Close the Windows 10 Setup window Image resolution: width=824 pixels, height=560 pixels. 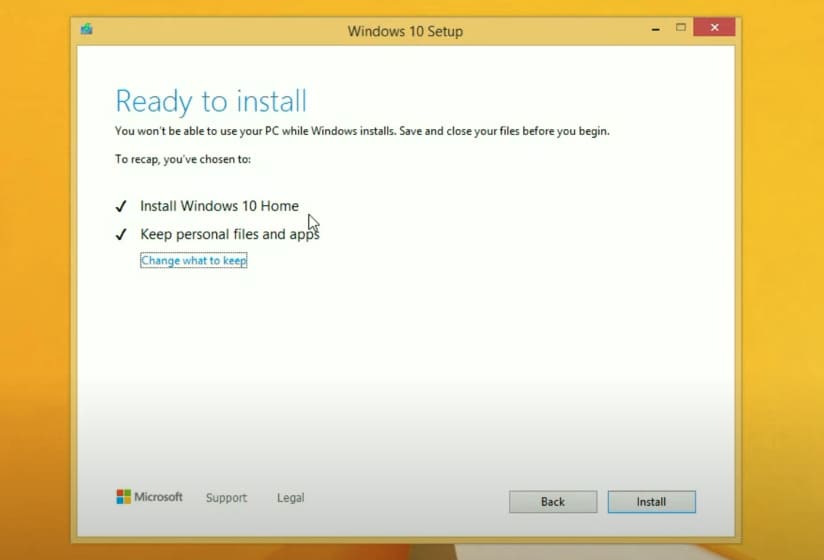click(x=714, y=28)
